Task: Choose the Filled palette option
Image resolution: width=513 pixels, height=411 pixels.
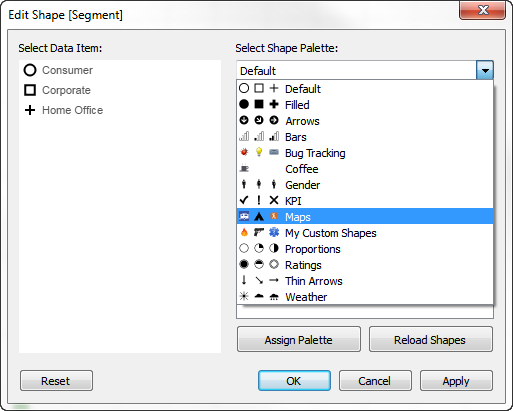Action: click(x=365, y=105)
